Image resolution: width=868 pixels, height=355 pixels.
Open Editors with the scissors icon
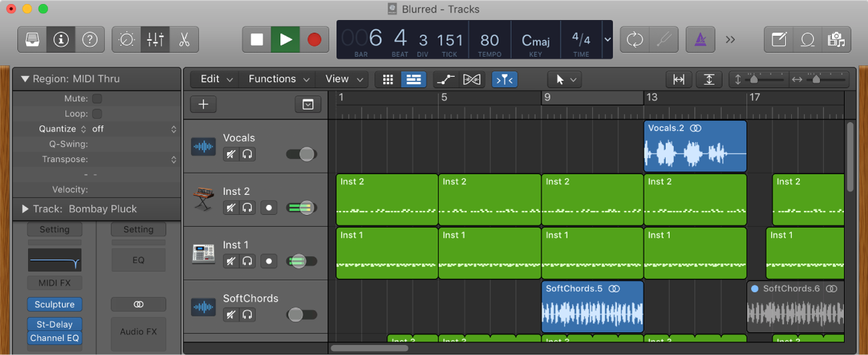click(x=184, y=40)
